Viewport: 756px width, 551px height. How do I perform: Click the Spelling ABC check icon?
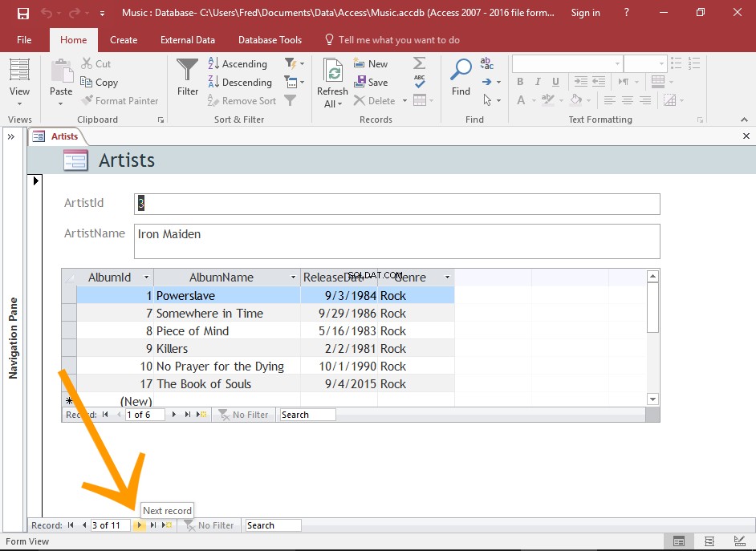(x=420, y=81)
